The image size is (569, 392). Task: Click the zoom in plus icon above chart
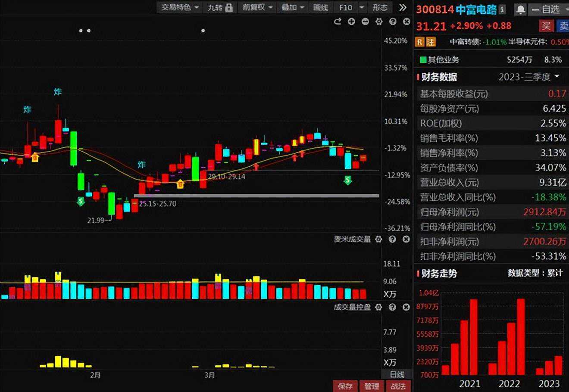tap(351, 22)
